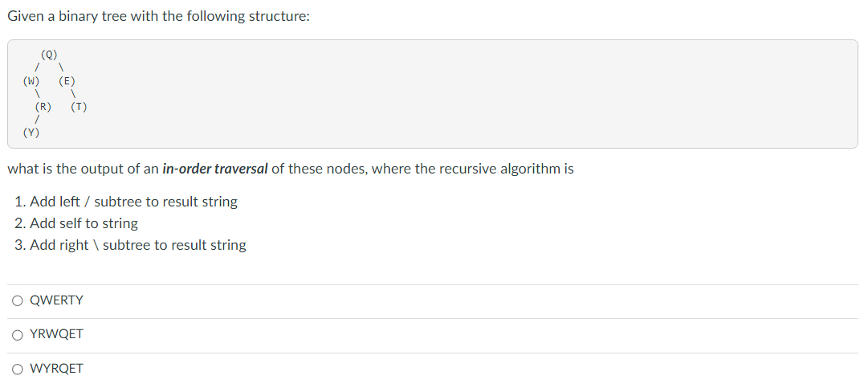
Task: Click the WYRQET answer label text
Action: point(56,369)
